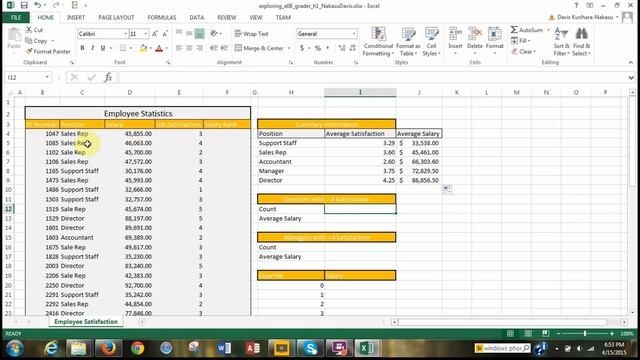Open the Borders dropdown arrow
Viewport: 640px width, 360px height.
(x=131, y=48)
